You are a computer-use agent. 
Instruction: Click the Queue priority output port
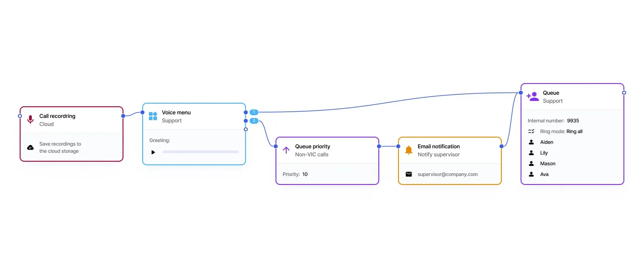point(379,146)
